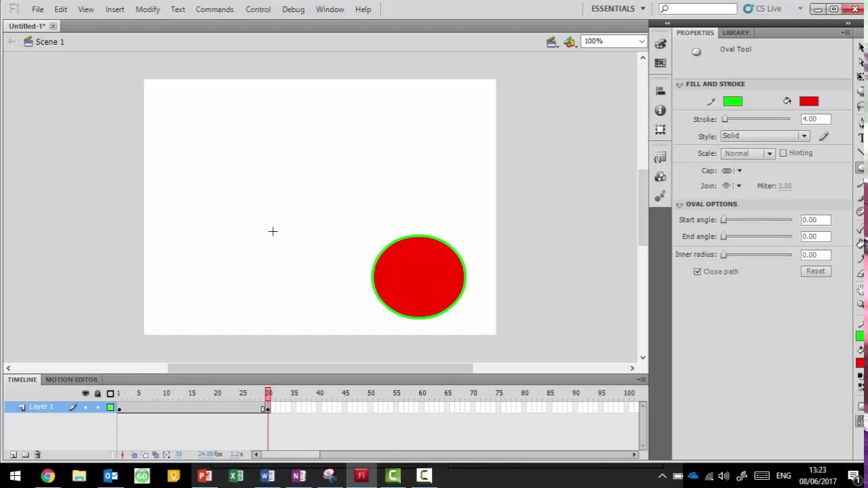Click the Inner radius value field
This screenshot has height=488, width=868.
pos(816,256)
